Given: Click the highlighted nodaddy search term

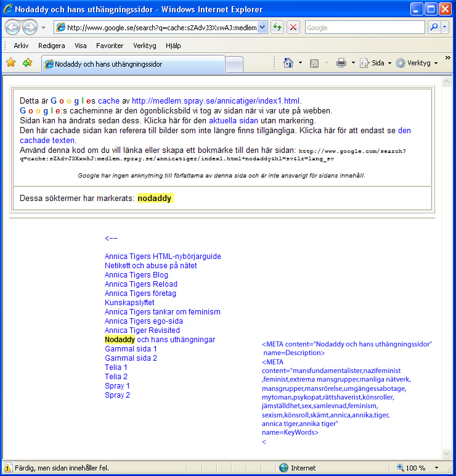Looking at the screenshot, I should (155, 199).
